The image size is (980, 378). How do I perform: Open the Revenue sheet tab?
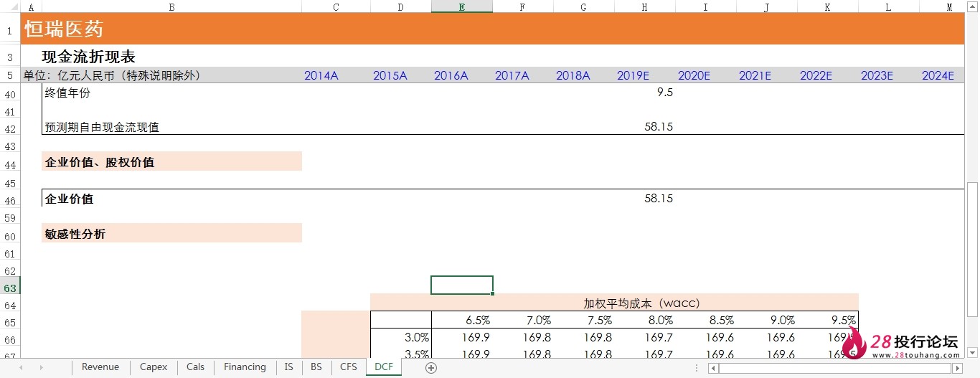click(100, 367)
